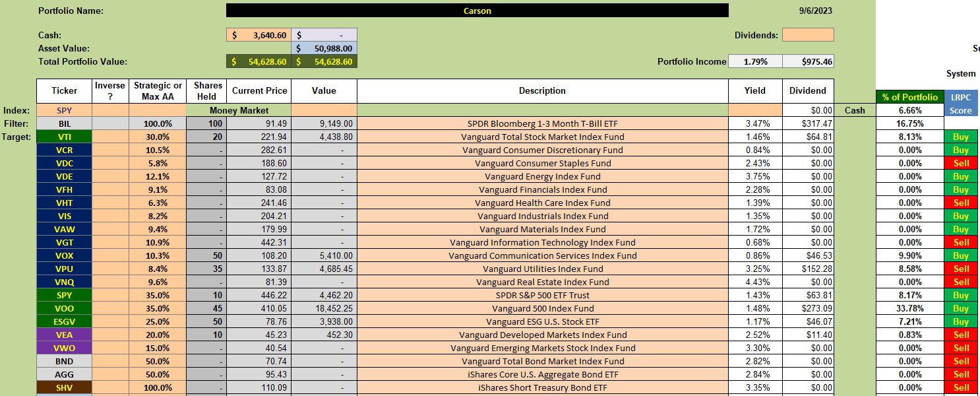Click the Money Market label cell
Image resolution: width=980 pixels, height=396 pixels.
pos(239,110)
